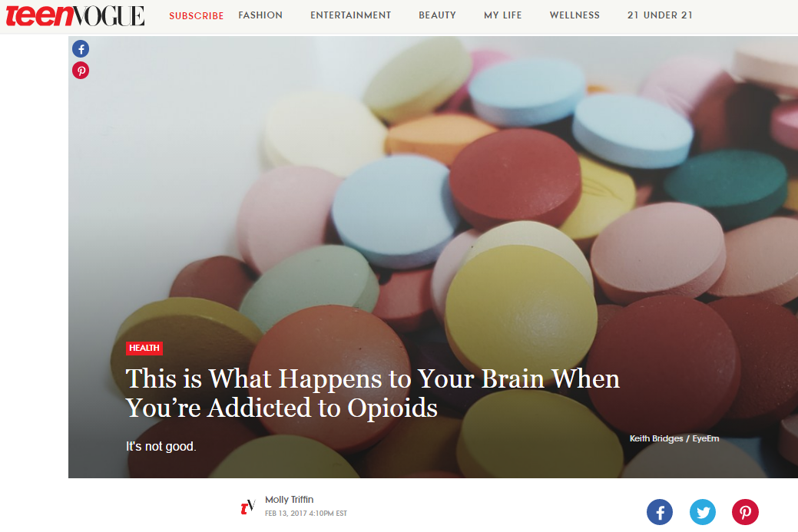This screenshot has height=532, width=798.
Task: Share via small Facebook icon on image
Action: [x=81, y=49]
